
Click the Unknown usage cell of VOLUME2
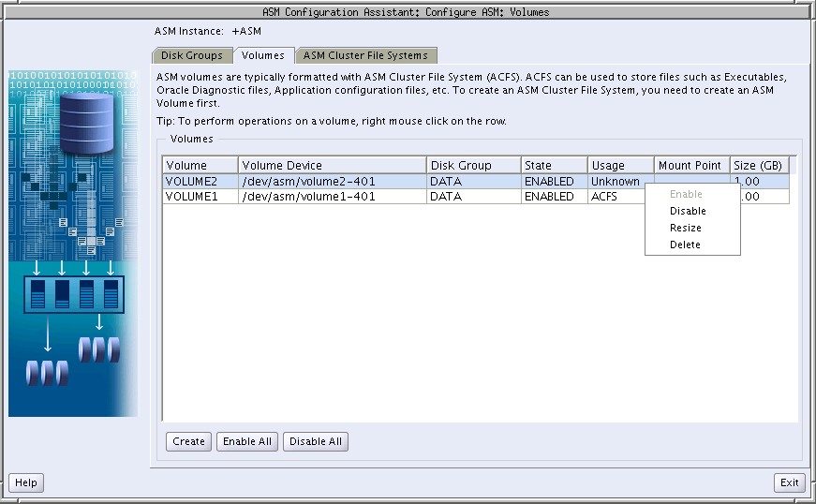(621, 182)
